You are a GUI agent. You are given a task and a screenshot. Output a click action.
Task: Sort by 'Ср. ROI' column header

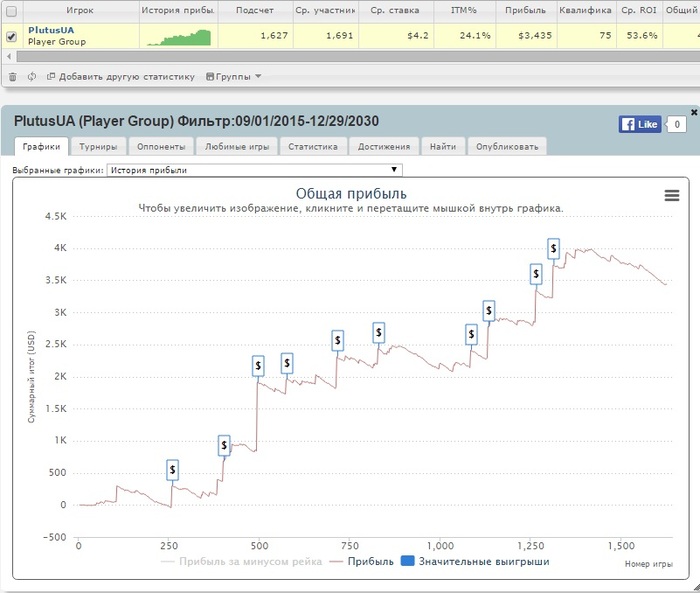[x=639, y=10]
